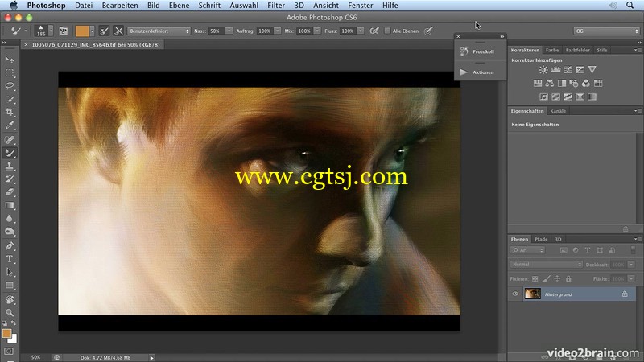
Task: Add a Black & White adjustment
Action: 561,84
